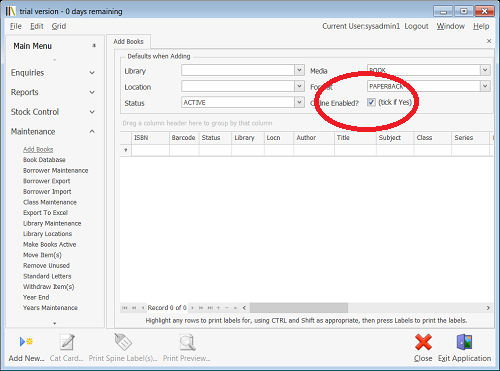Viewport: 500px width, 371px height.
Task: Sort by the ISBN column header
Action: (x=150, y=138)
